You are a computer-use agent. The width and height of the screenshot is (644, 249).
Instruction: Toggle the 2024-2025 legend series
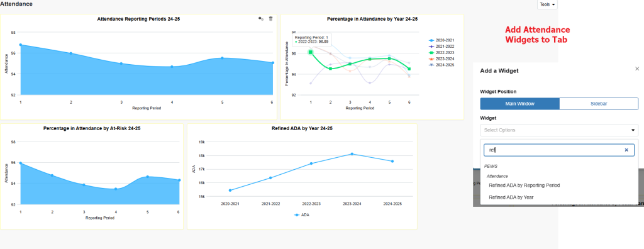(441, 65)
